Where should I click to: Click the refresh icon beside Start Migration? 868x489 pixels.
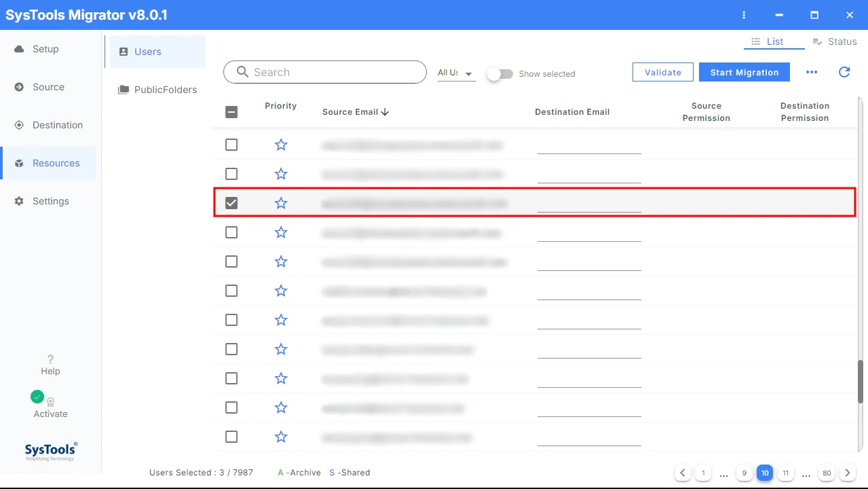(x=844, y=72)
